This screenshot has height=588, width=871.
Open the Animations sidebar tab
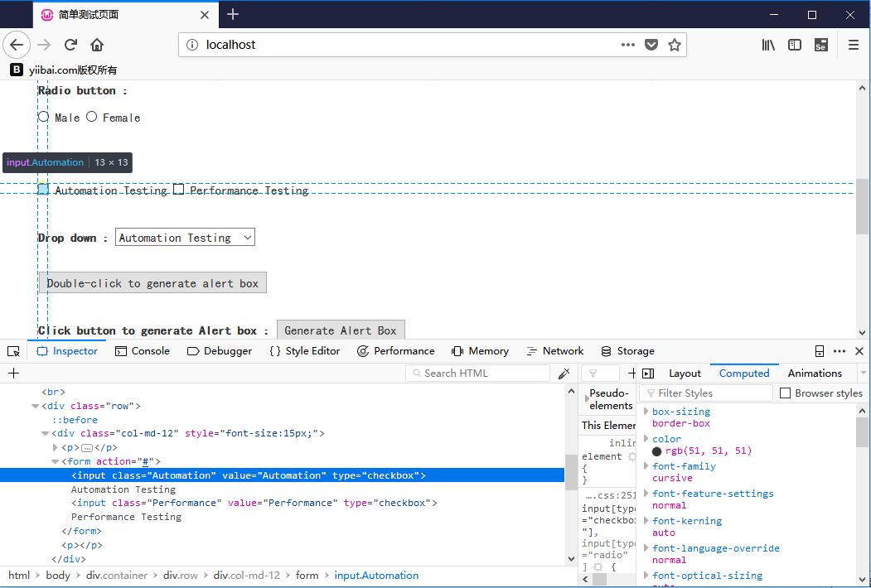click(815, 374)
